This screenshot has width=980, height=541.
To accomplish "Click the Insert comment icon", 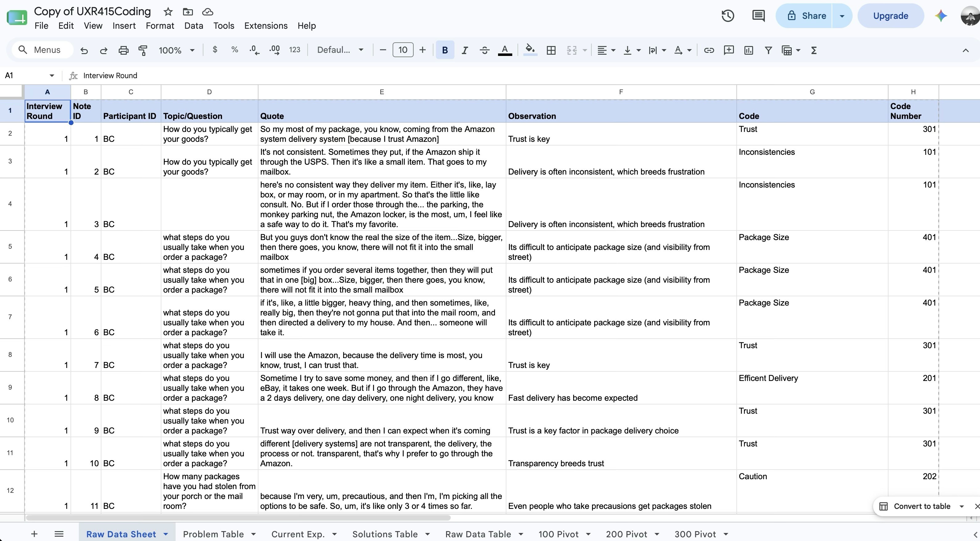I will [729, 50].
